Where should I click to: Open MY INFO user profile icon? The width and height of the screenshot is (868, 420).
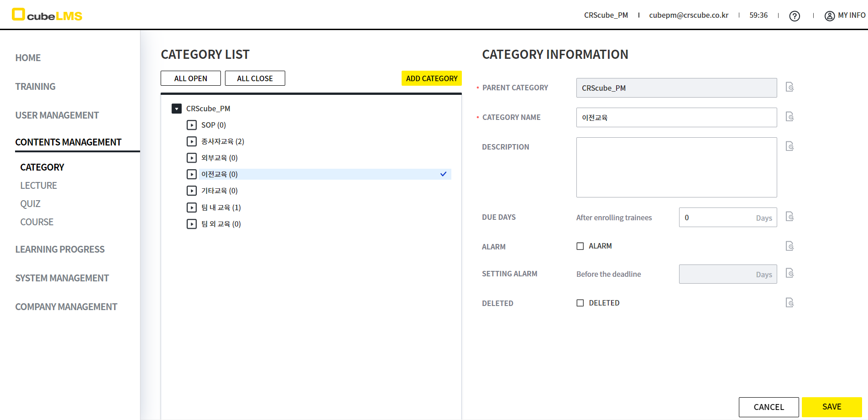click(829, 16)
